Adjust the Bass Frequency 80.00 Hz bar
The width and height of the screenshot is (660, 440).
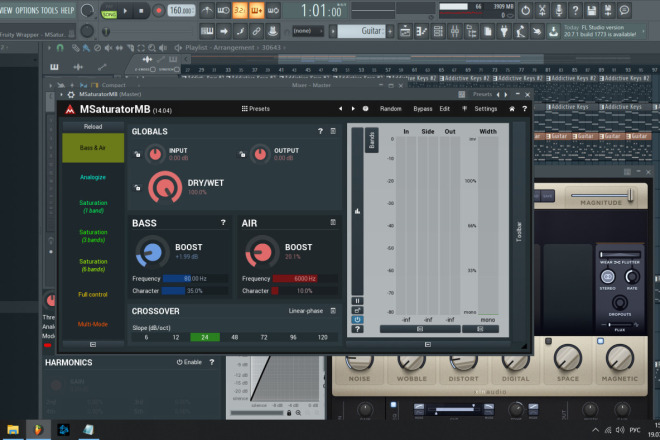click(195, 279)
